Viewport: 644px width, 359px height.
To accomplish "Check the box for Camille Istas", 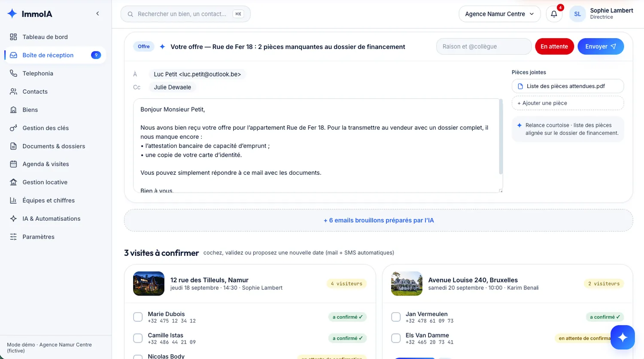I will coord(138,338).
